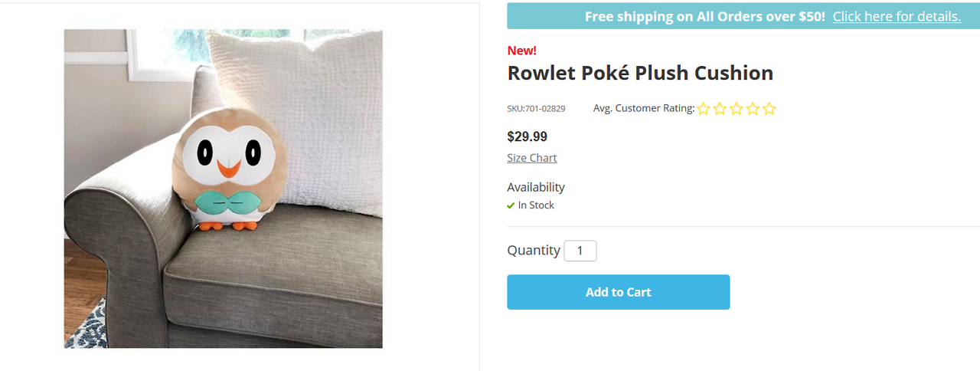Click the second rating star
This screenshot has height=371, width=980.
720,109
